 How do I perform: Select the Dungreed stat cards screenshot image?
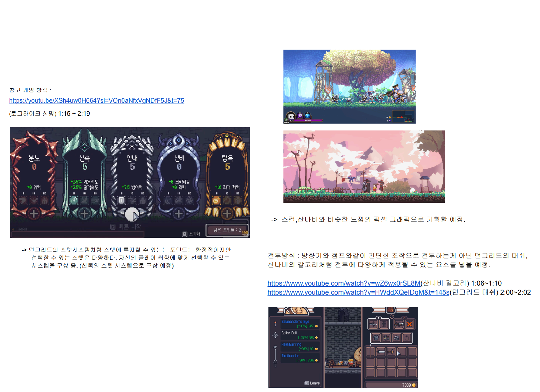coord(130,183)
